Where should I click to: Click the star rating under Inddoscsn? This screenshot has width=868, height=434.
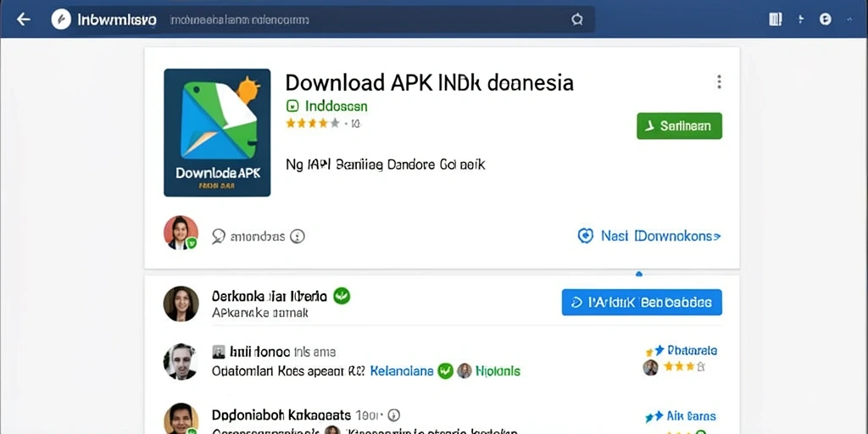point(312,123)
